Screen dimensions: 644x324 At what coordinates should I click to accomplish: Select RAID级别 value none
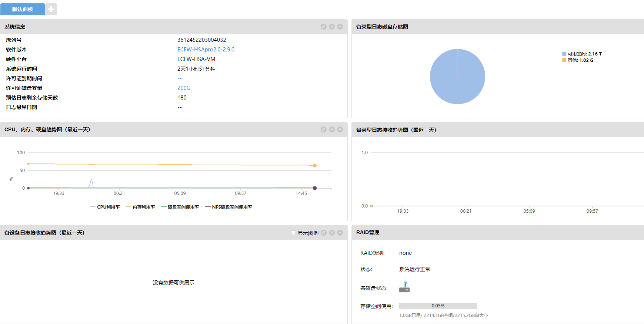click(x=406, y=253)
